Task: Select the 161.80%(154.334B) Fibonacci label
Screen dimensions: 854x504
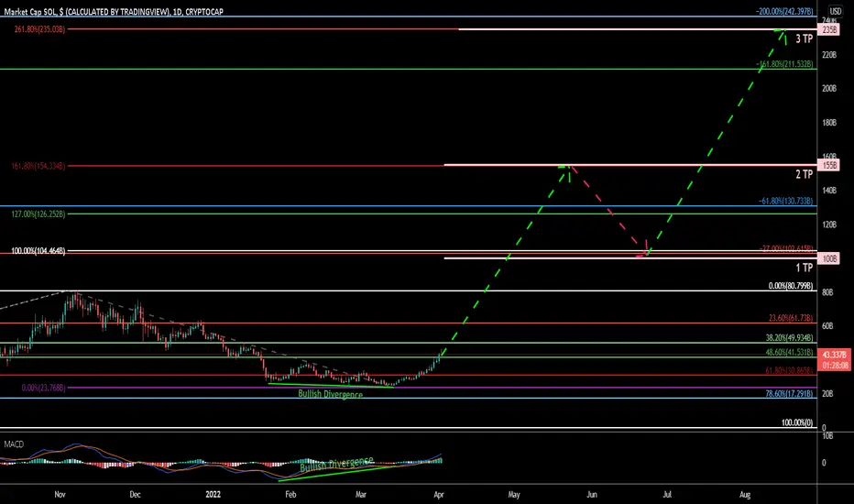Action: (38, 166)
